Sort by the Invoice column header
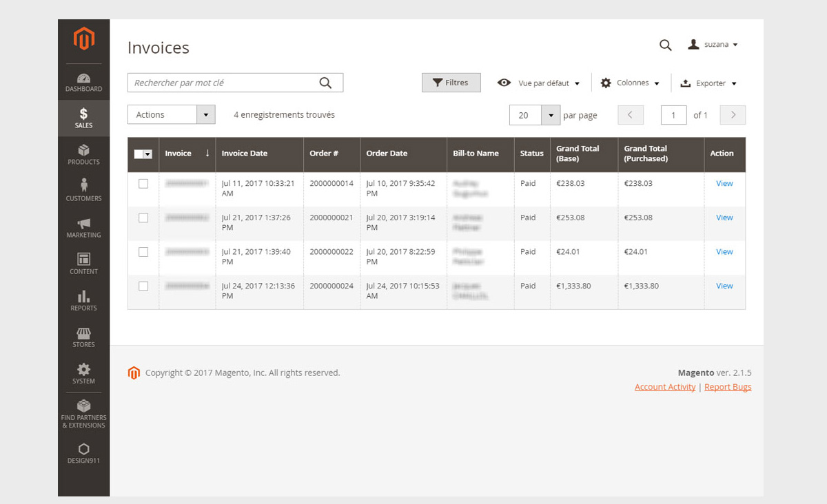827x504 pixels. pos(187,154)
